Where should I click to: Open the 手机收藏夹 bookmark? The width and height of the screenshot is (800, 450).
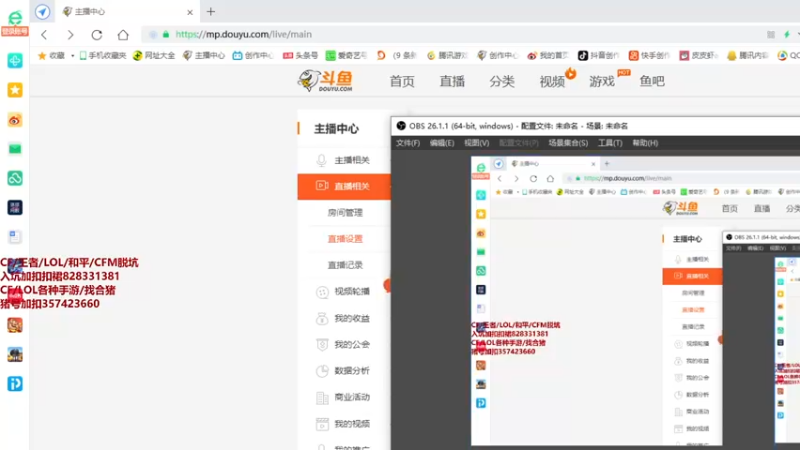[103, 56]
